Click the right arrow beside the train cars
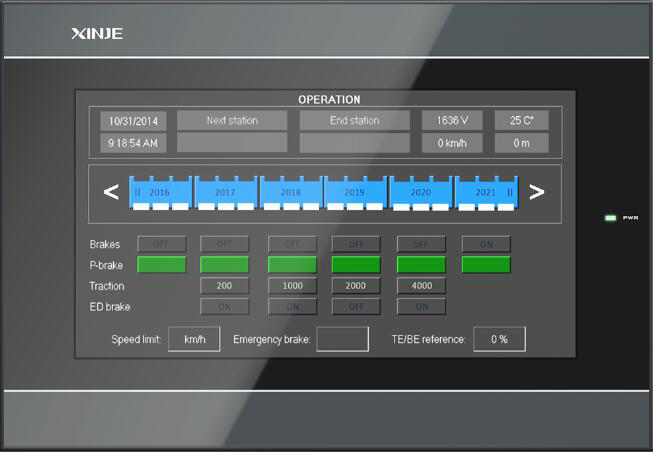This screenshot has width=653, height=452. pyautogui.click(x=537, y=192)
